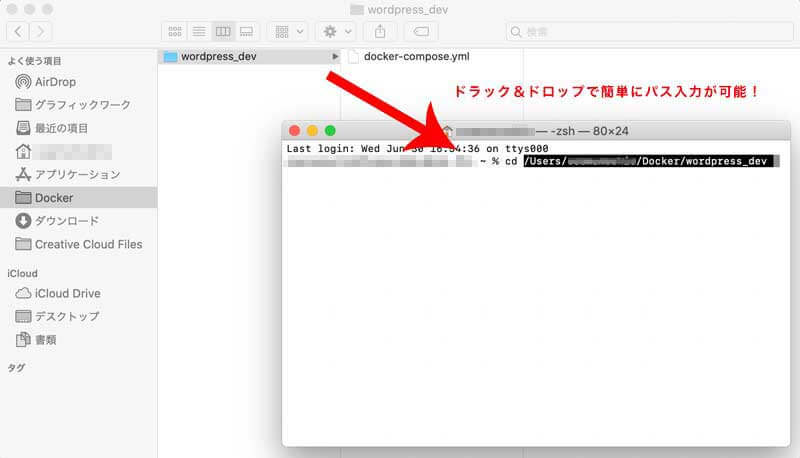This screenshot has width=800, height=458.
Task: Click the Share toolbar icon
Action: [x=381, y=31]
